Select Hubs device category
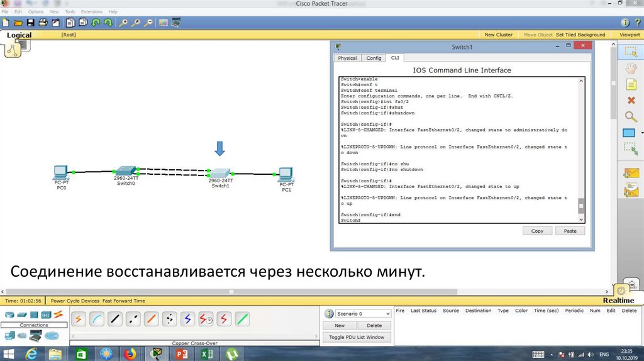Viewport: 644px width, 361px height. click(x=34, y=315)
